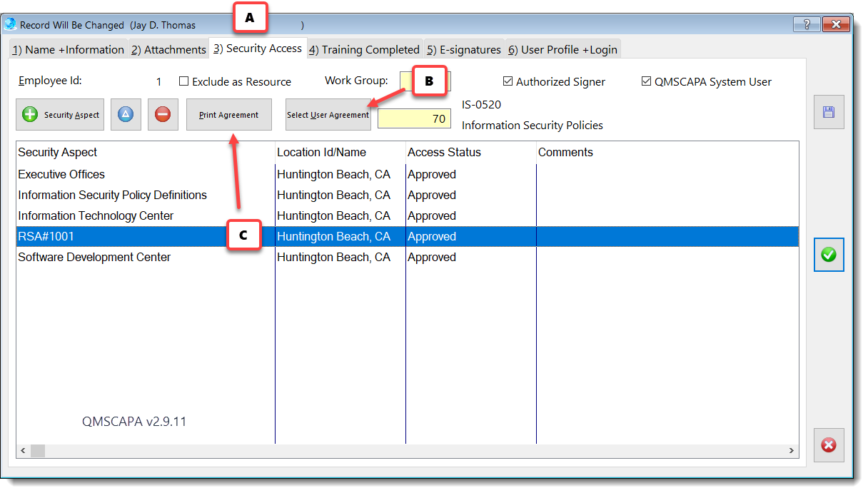The height and width of the screenshot is (493, 868).
Task: Click the horizontal scrollbar right arrow
Action: (791, 451)
